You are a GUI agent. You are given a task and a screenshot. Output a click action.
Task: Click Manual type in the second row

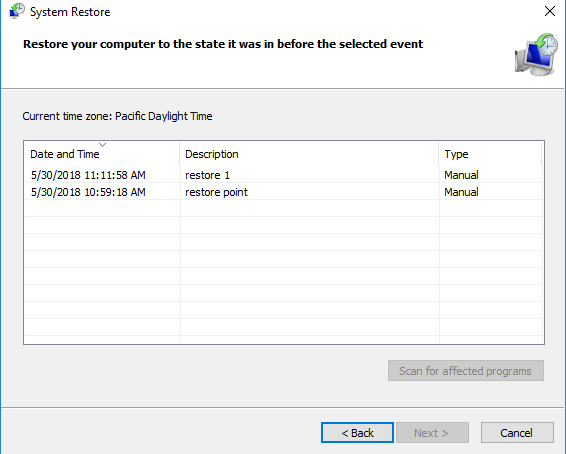461,192
